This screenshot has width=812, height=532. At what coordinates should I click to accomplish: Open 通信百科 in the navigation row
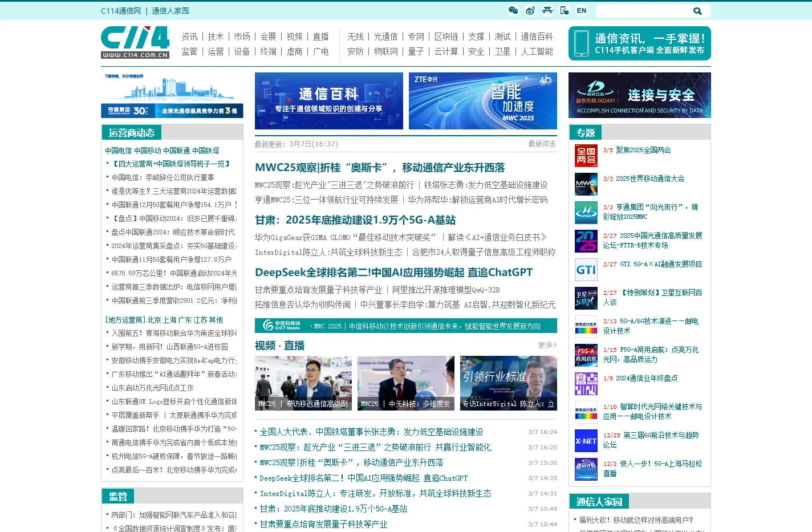[537, 36]
